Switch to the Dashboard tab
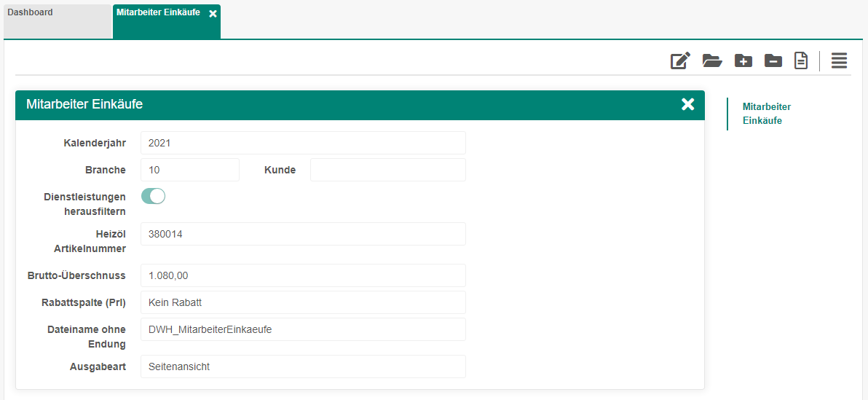 tap(57, 21)
